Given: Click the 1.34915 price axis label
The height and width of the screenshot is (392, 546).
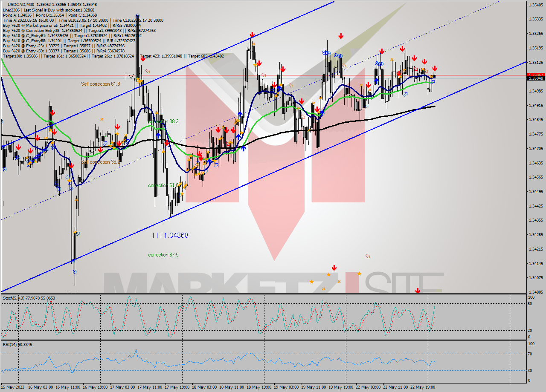Looking at the screenshot, I should point(536,106).
